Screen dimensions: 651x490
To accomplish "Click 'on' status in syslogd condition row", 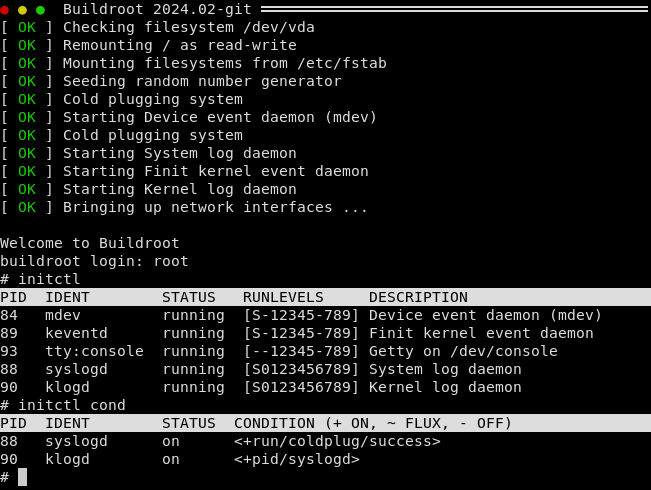I will 171,442.
